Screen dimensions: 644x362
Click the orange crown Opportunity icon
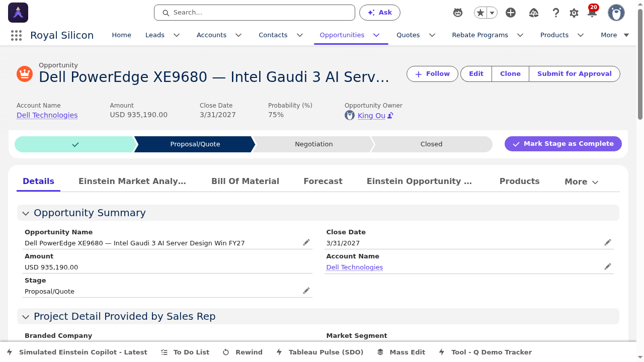(25, 74)
